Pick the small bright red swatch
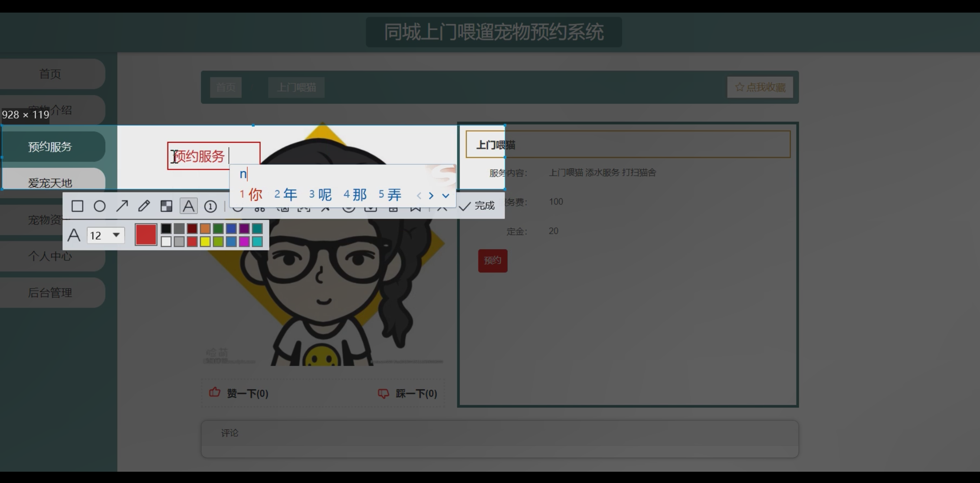This screenshot has width=980, height=483. coord(192,241)
